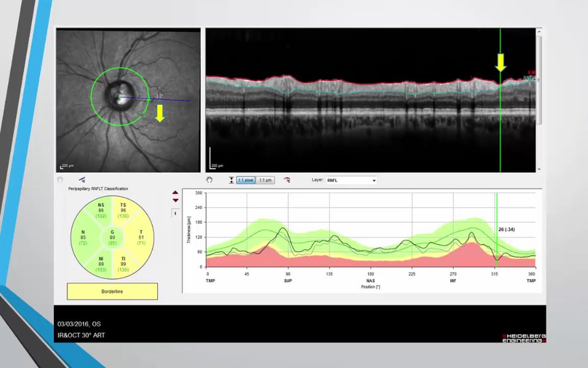Click the green position marker on thickness graph
The height and width of the screenshot is (368, 588).
(x=497, y=230)
